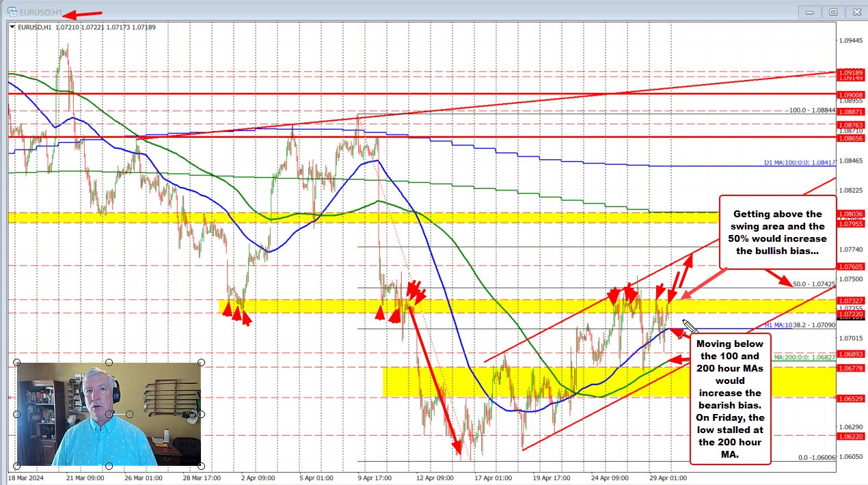Select the bullish bias annotation callout

point(778,232)
